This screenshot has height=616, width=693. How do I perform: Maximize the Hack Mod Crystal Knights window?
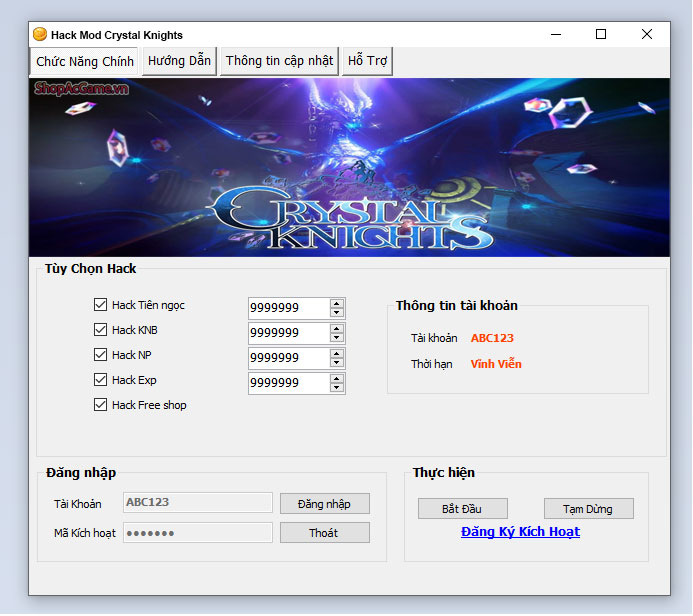pyautogui.click(x=601, y=34)
